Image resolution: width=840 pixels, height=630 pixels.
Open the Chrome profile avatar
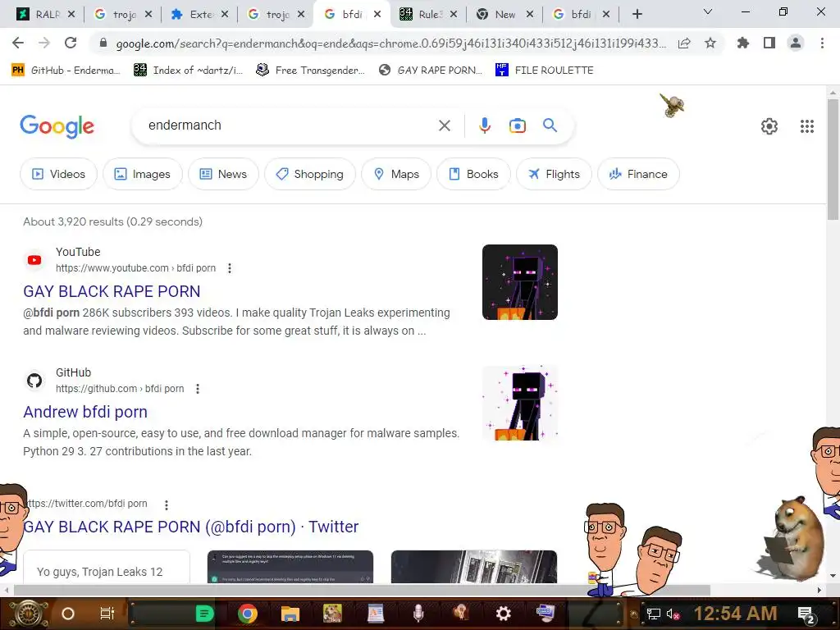pos(796,43)
